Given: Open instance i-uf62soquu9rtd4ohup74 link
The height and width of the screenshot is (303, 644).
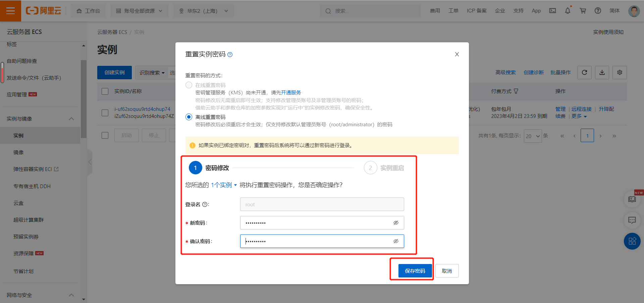Looking at the screenshot, I should (142, 109).
